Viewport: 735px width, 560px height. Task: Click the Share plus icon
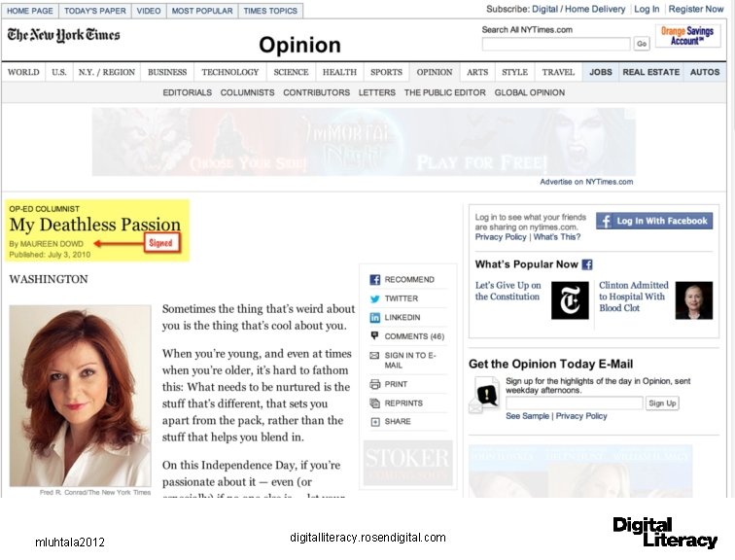click(375, 422)
